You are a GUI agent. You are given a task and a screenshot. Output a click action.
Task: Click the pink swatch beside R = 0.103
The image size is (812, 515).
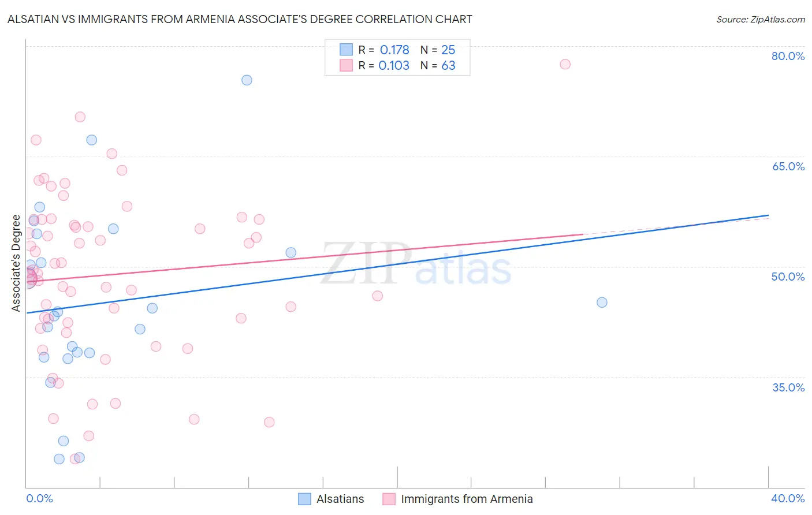346,65
